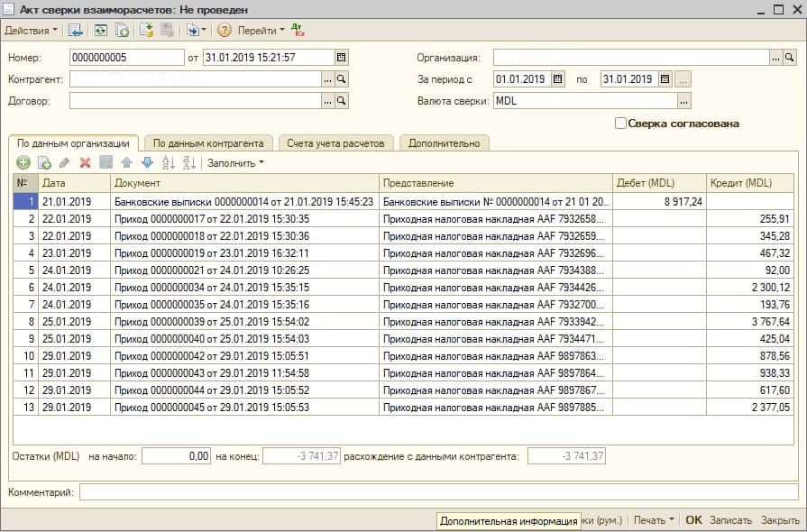This screenshot has width=807, height=532.
Task: Click into the Контрагент input field
Action: click(x=195, y=79)
